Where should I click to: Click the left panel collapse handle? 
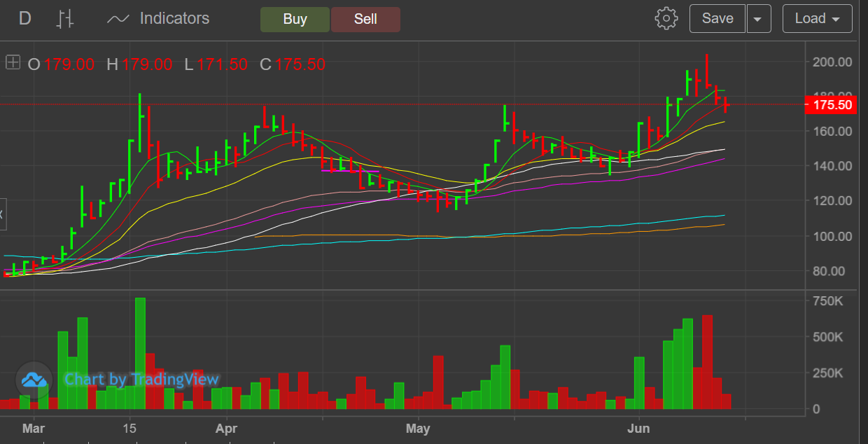pos(2,214)
